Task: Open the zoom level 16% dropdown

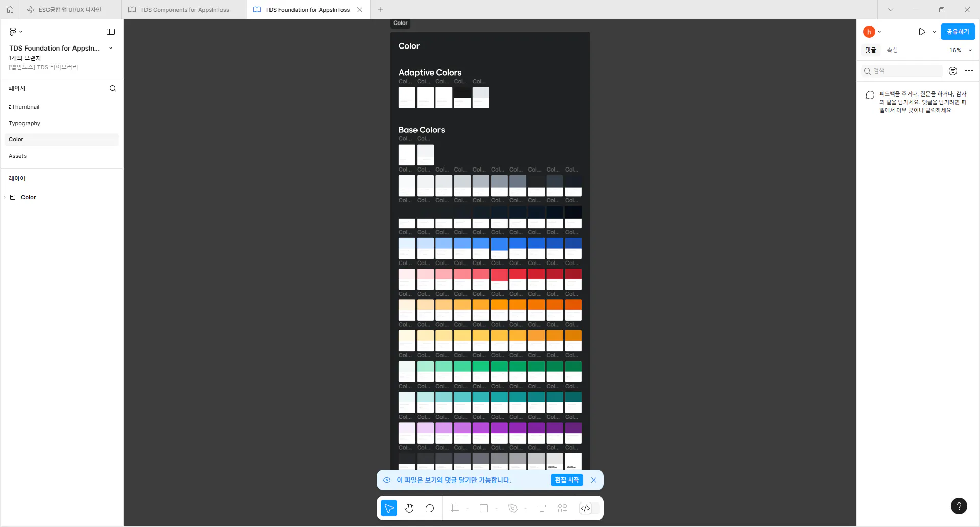Action: coord(961,50)
